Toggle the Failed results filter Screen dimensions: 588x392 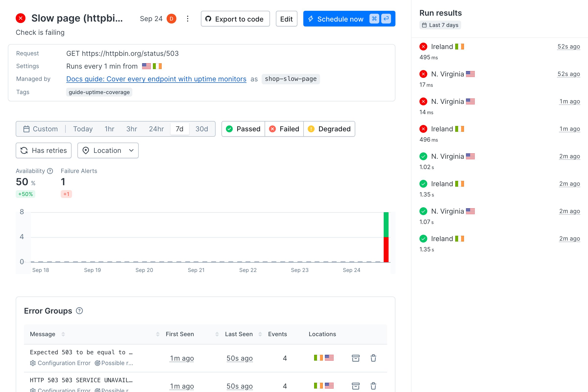click(284, 129)
